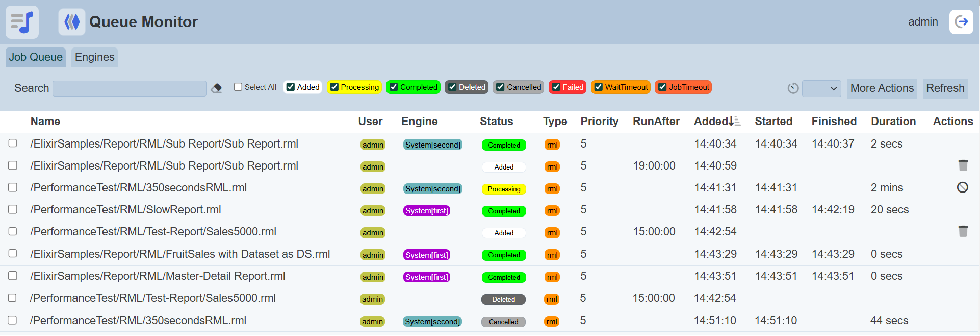The height and width of the screenshot is (336, 980).
Task: Switch to the Engines tab
Action: 94,57
